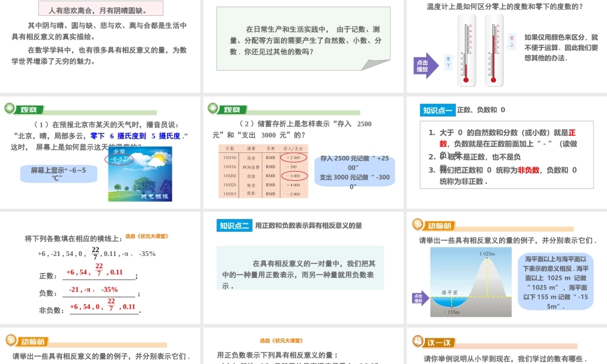Click the 知识点二 blue label
The width and height of the screenshot is (607, 364).
(x=234, y=226)
